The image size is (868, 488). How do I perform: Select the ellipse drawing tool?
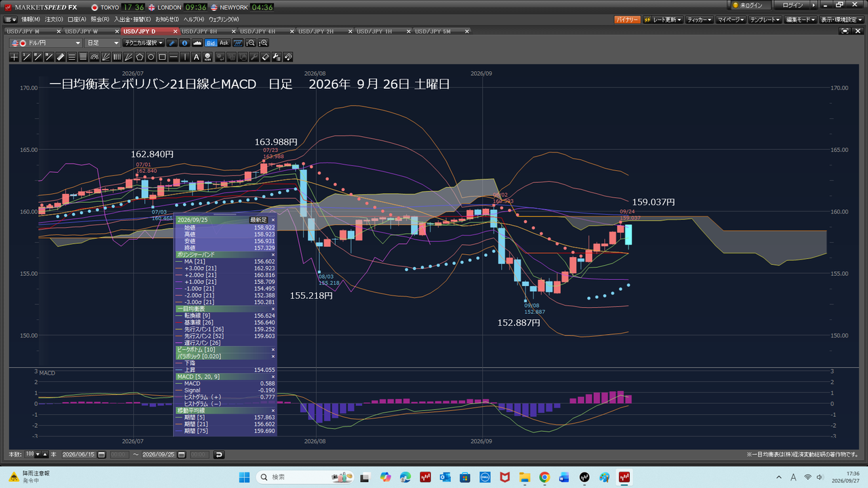(151, 57)
